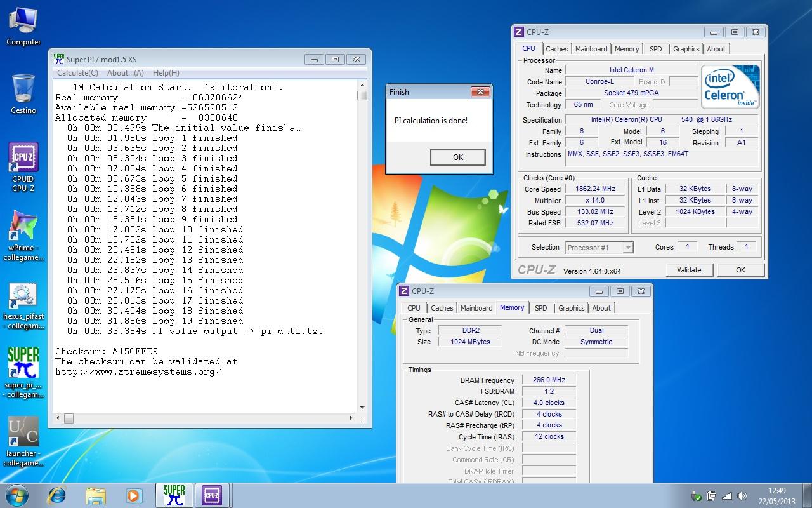Open the launcher desktop shortcut

point(23,441)
